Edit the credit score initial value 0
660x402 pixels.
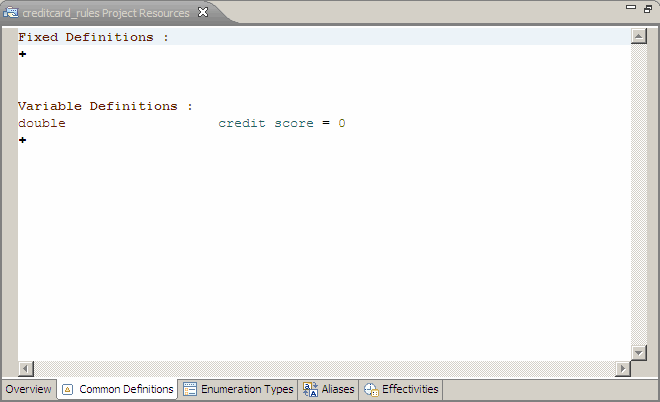coord(341,123)
